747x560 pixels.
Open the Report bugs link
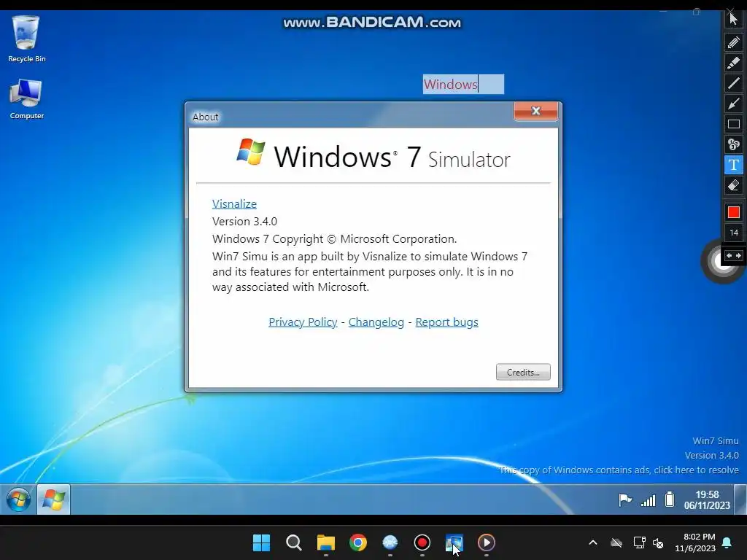(x=447, y=322)
